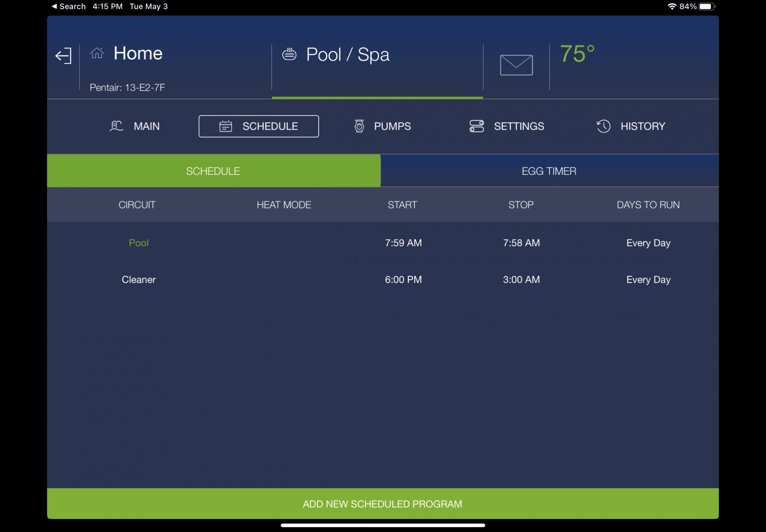
Task: Tap ADD NEW SCHEDULED PROGRAM button
Action: click(x=383, y=504)
